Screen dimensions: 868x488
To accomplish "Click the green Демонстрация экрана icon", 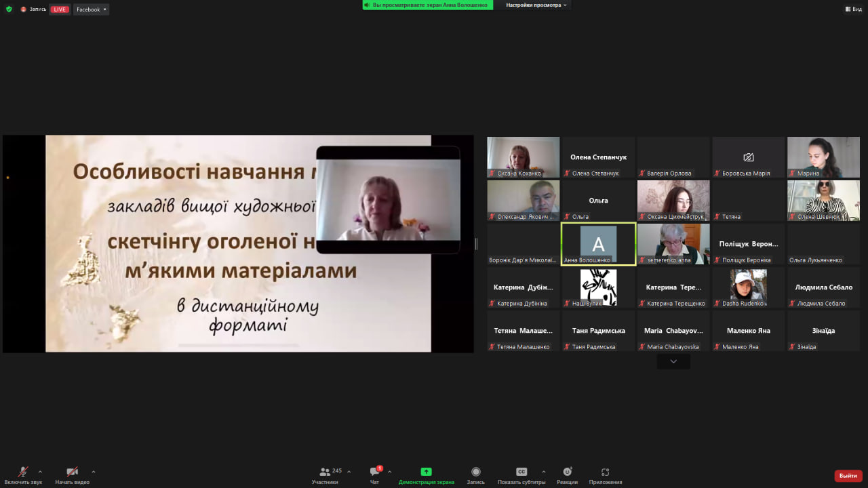I will click(426, 472).
